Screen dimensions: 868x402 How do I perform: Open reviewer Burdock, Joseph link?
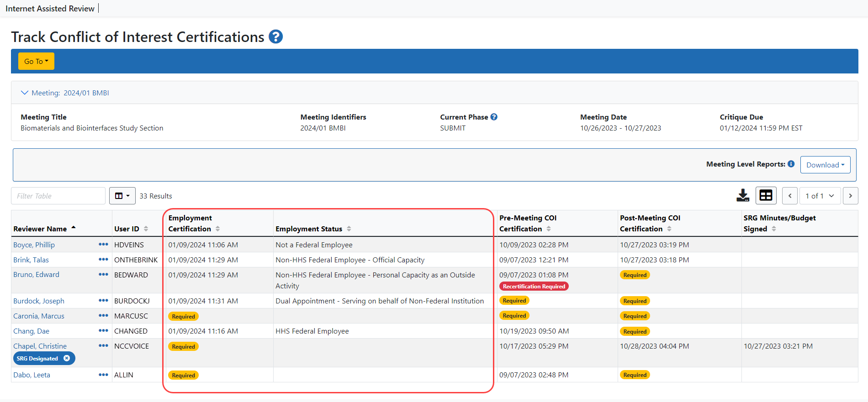pyautogui.click(x=39, y=301)
